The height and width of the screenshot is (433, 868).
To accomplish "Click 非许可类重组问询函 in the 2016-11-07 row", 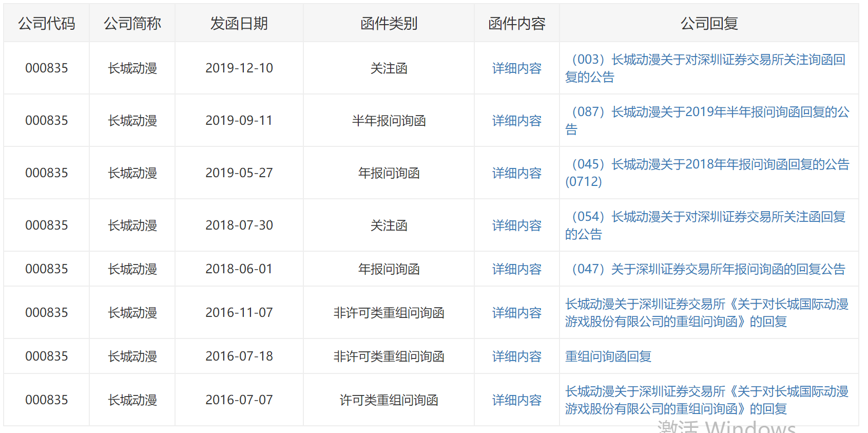I will click(389, 313).
